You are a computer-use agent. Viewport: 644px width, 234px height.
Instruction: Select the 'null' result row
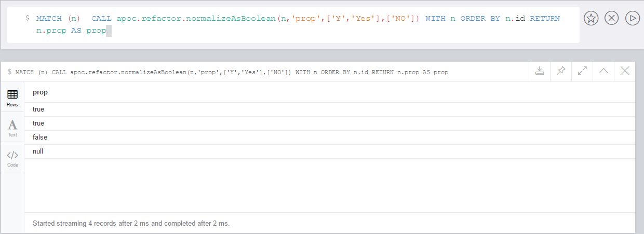tap(329, 152)
